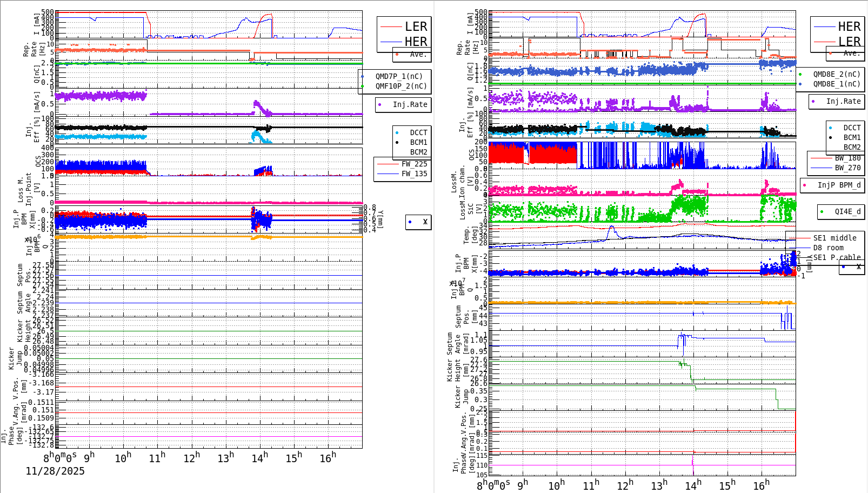This screenshot has height=493, width=868.
Task: Click the date label 11/28/2025
Action: pyautogui.click(x=55, y=471)
